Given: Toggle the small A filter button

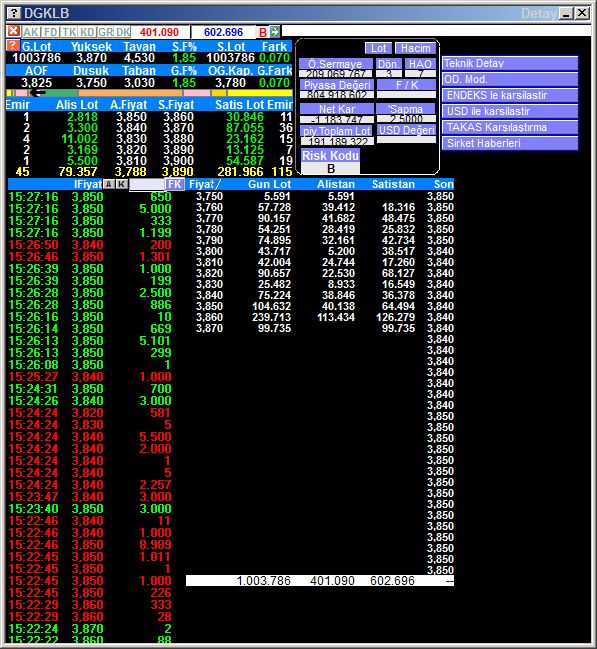Looking at the screenshot, I should click(108, 184).
